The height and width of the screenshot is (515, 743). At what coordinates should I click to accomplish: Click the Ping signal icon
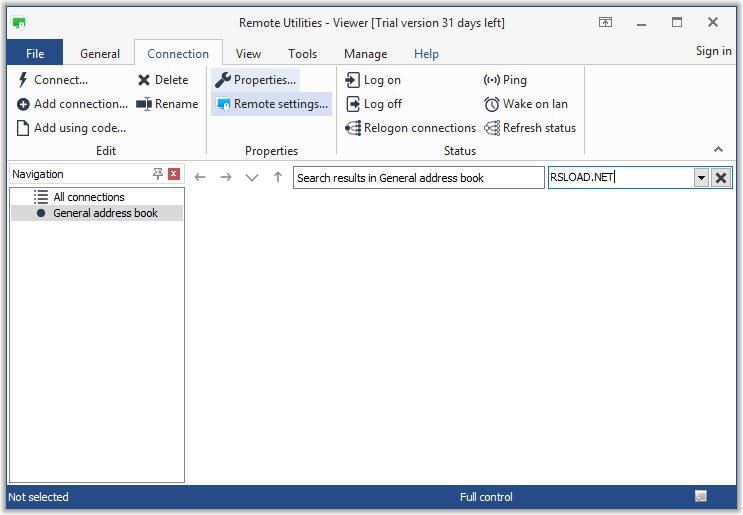click(491, 80)
